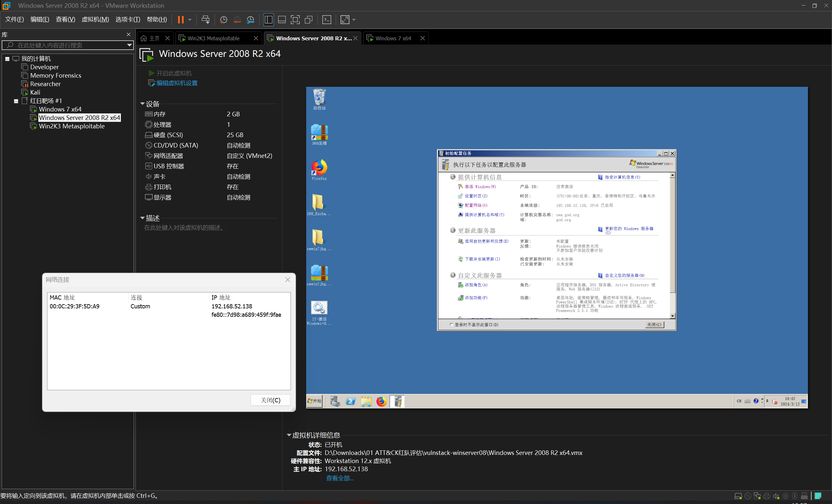Click Server Manager icon in guest taskbar
This screenshot has width=832, height=504.
click(x=335, y=401)
